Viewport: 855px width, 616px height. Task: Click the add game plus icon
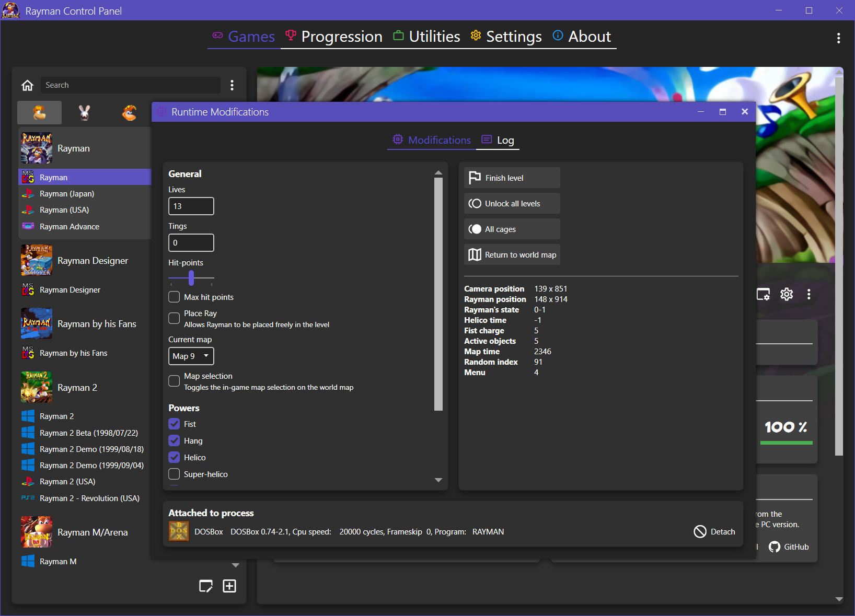229,586
